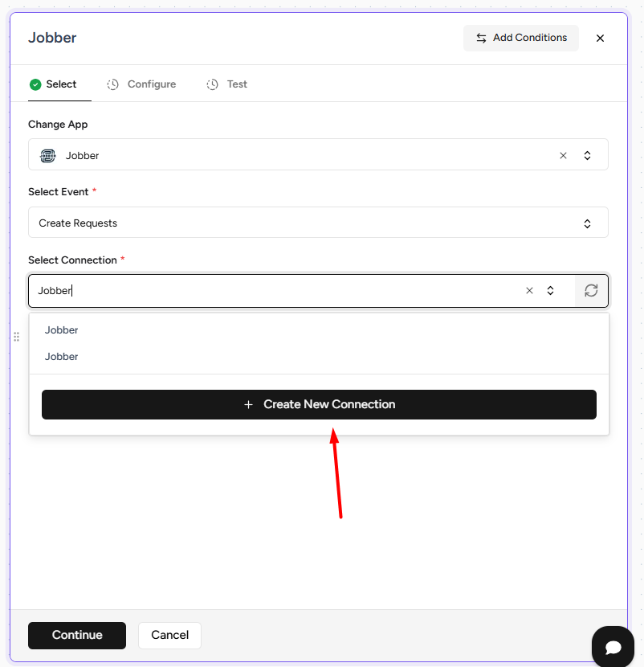Cancel the Jobber setup
The width and height of the screenshot is (644, 667).
point(169,635)
